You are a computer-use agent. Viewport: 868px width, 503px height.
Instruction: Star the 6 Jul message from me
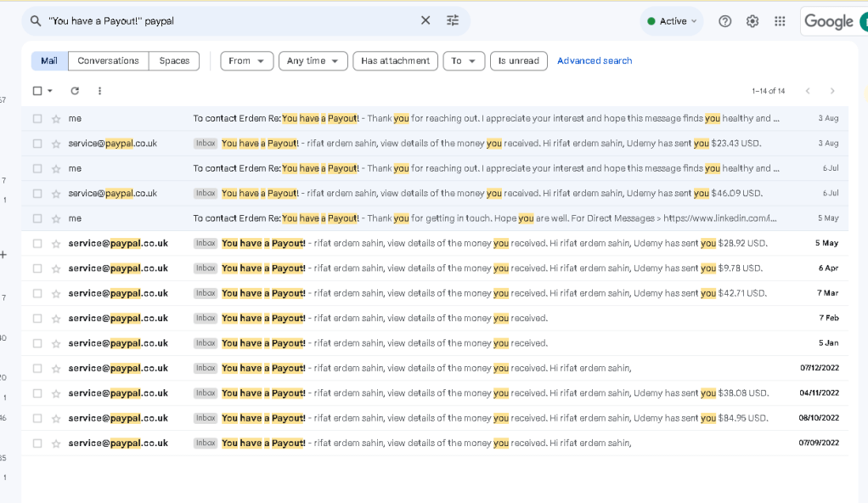click(56, 168)
